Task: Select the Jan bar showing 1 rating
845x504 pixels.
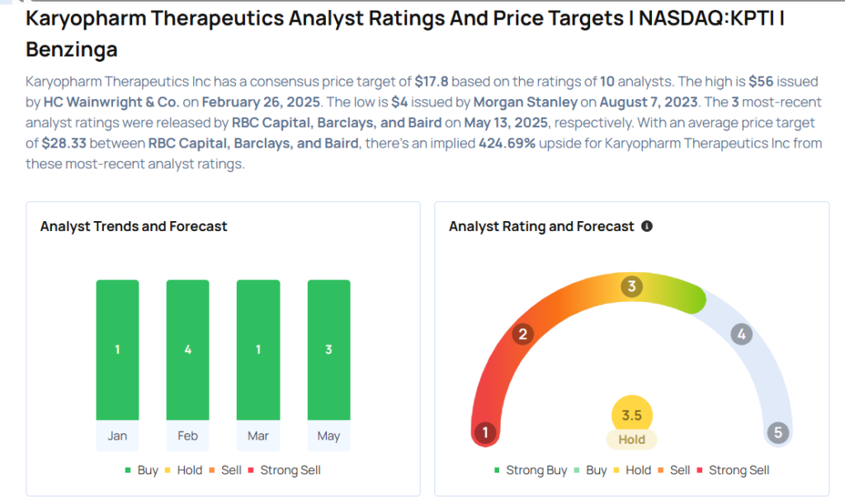Action: coord(117,350)
